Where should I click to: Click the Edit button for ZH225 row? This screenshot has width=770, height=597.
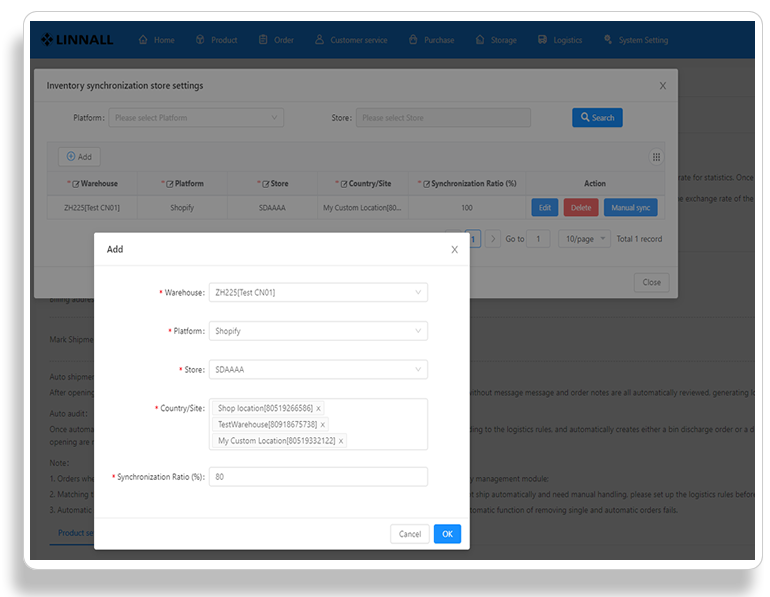(545, 208)
